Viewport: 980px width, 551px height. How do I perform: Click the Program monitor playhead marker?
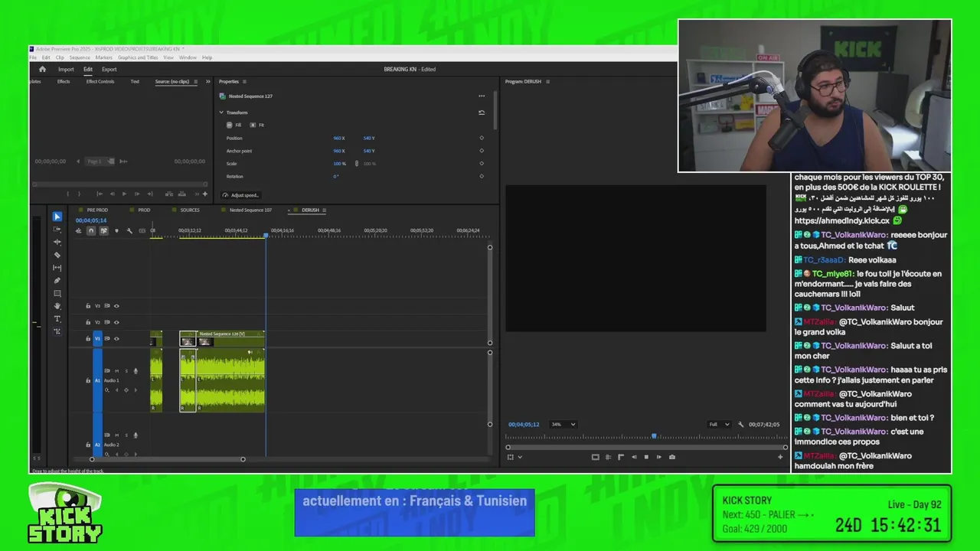click(x=653, y=436)
